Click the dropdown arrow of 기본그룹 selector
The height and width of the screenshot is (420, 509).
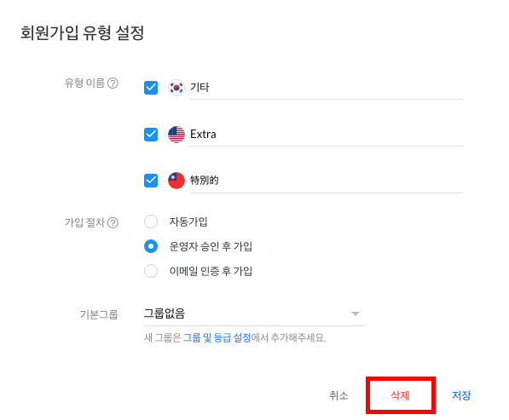(x=356, y=314)
